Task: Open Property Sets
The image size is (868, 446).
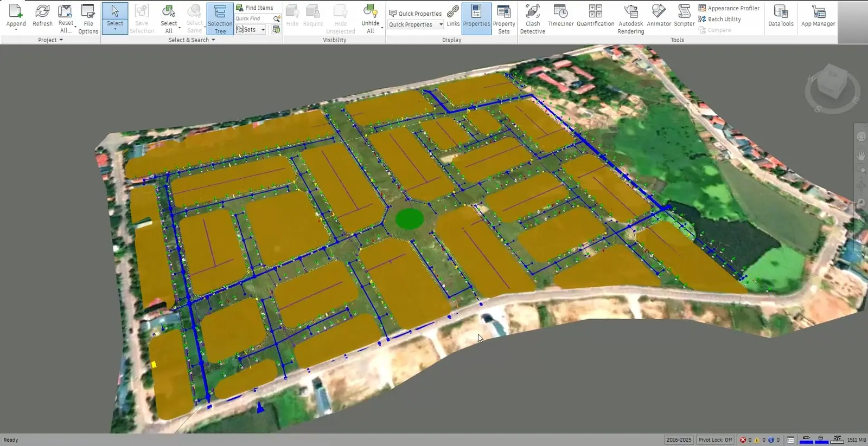Action: point(504,19)
